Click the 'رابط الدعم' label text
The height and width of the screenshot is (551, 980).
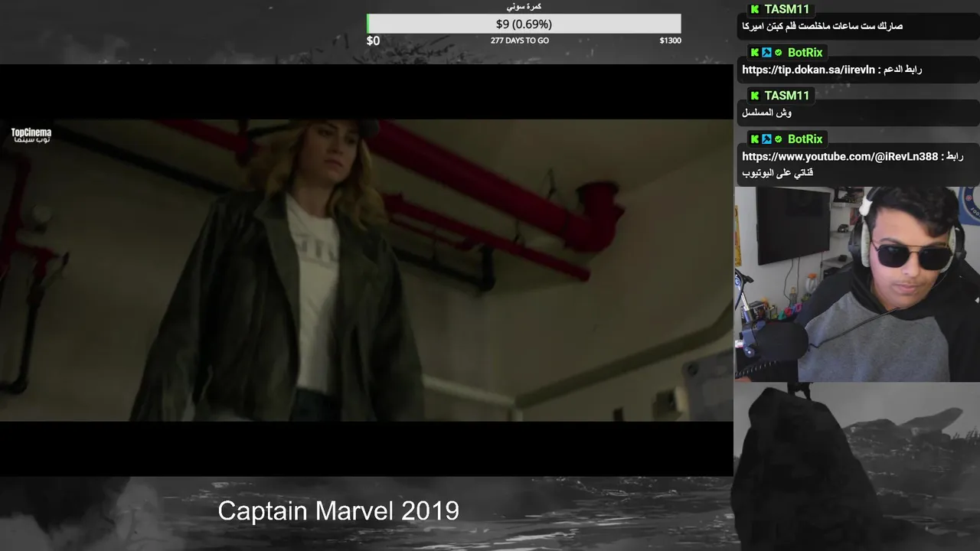(x=903, y=70)
